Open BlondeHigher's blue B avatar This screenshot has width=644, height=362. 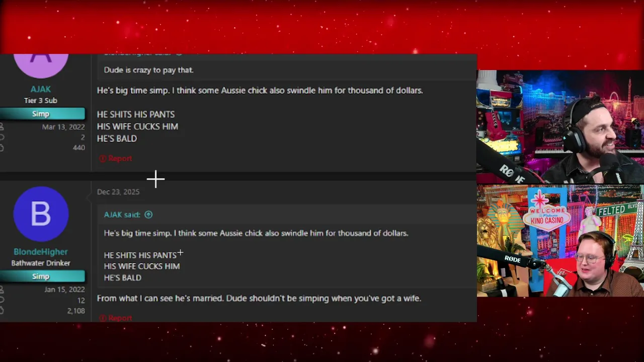coord(41,214)
